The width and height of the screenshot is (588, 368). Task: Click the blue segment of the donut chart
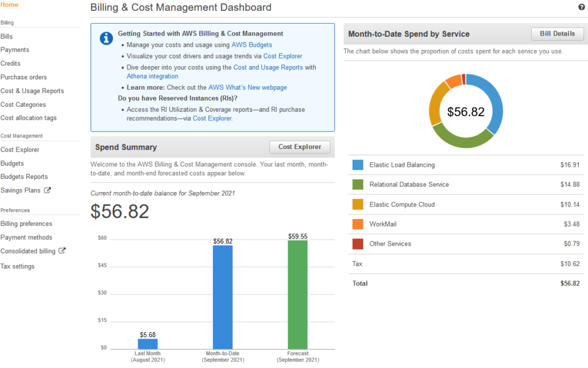(497, 103)
